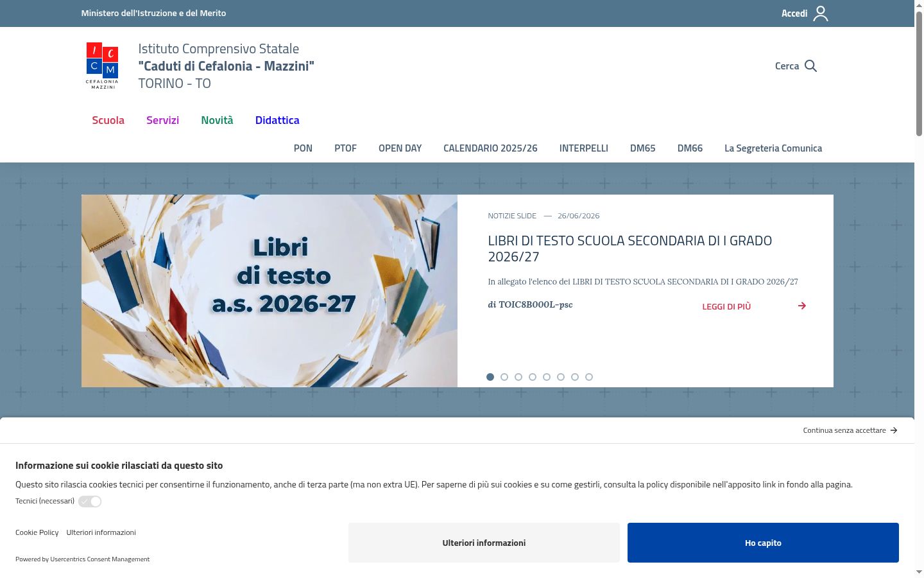View CALENDARIO 2025/26
The width and height of the screenshot is (924, 578).
(x=490, y=148)
